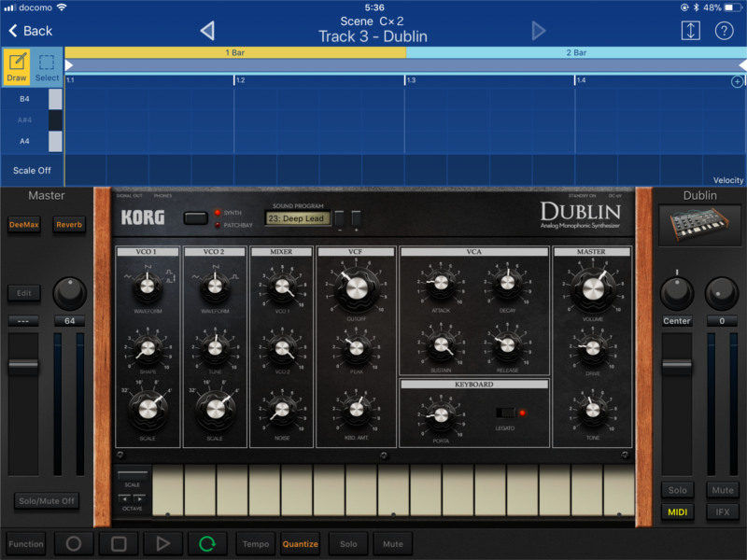This screenshot has height=560, width=747.
Task: Click the Keyboard porta knob
Action: [x=441, y=414]
